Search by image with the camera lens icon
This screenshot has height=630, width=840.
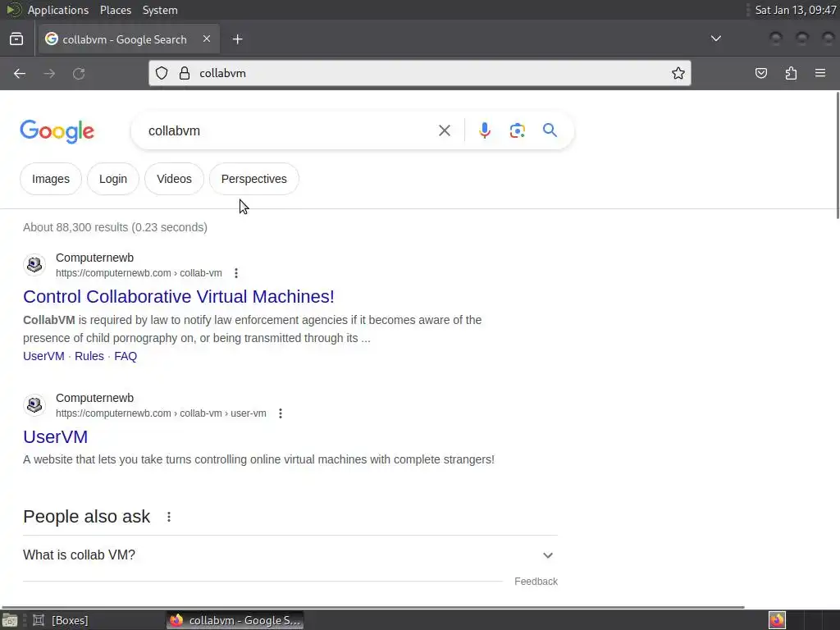pyautogui.click(x=517, y=130)
